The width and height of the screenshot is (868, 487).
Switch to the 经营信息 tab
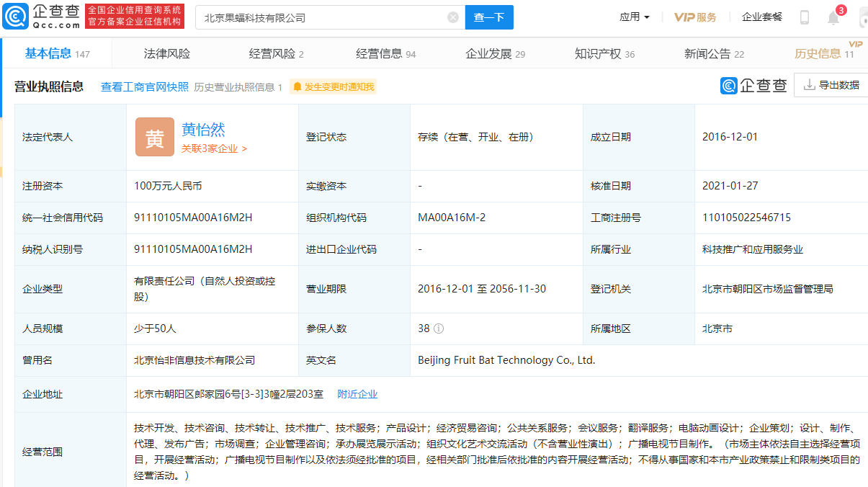coord(386,53)
